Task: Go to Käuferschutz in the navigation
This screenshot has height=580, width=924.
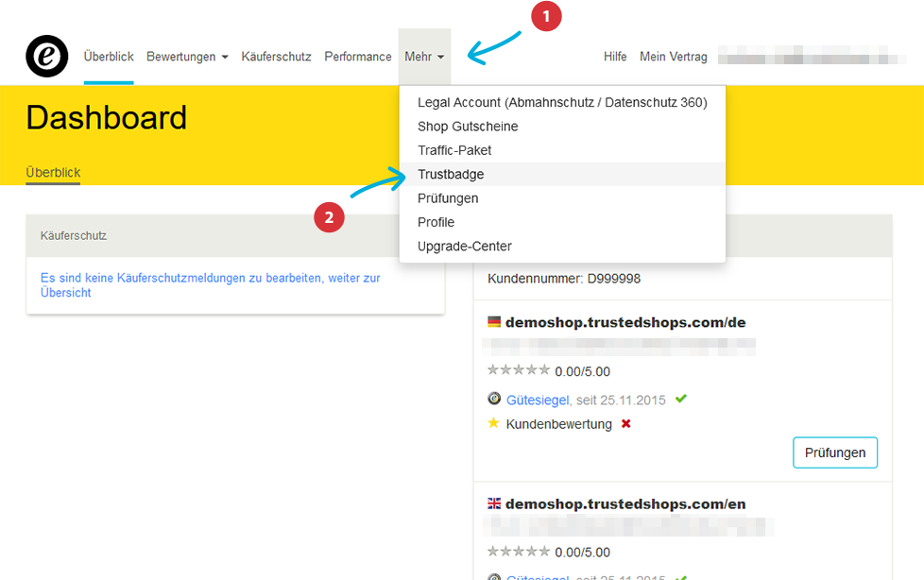Action: [x=276, y=57]
